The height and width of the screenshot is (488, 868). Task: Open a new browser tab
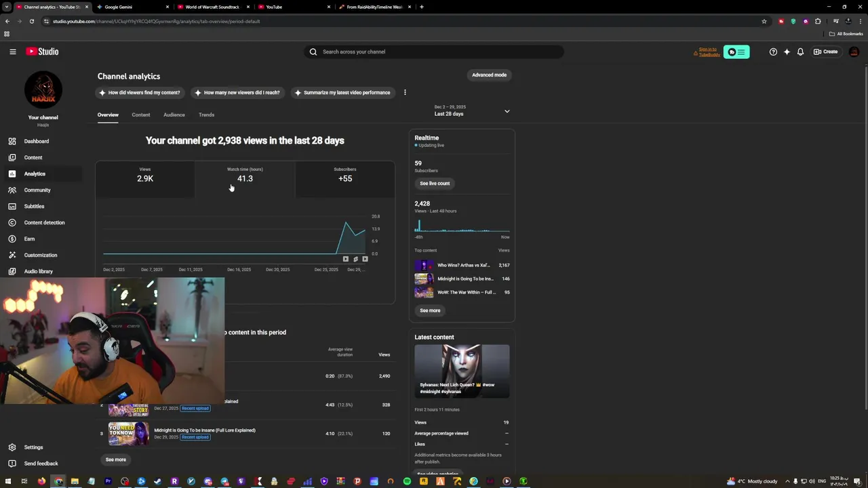[x=422, y=7]
